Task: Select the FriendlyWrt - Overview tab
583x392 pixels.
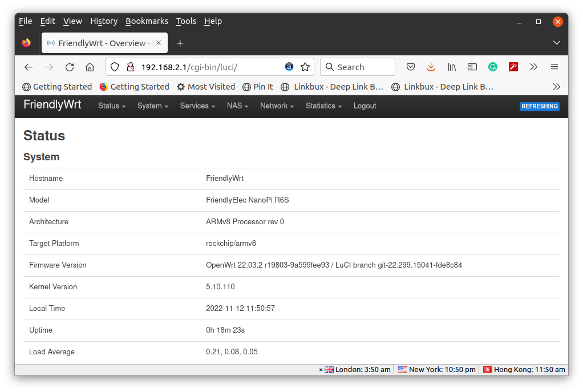Action: coord(104,43)
